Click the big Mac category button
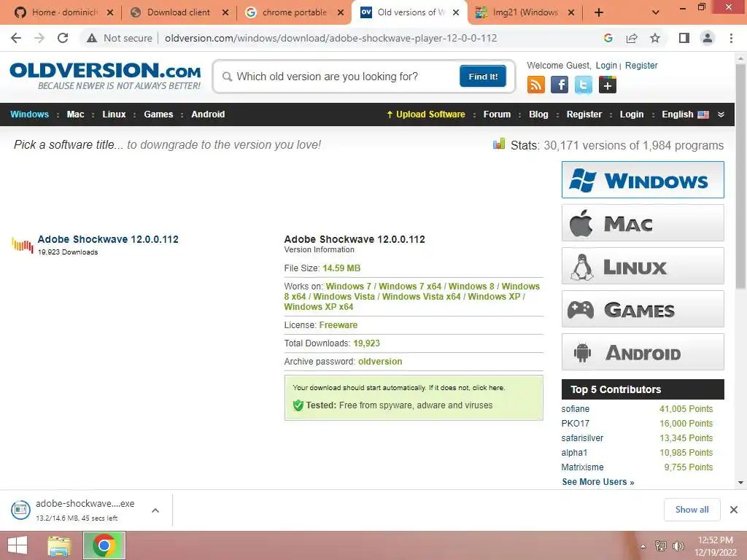 click(643, 223)
